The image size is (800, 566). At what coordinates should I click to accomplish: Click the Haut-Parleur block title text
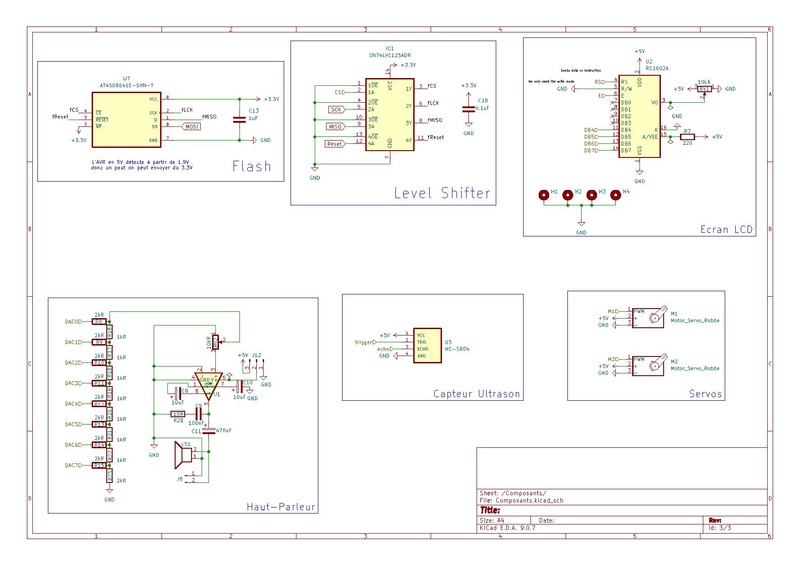[x=281, y=507]
